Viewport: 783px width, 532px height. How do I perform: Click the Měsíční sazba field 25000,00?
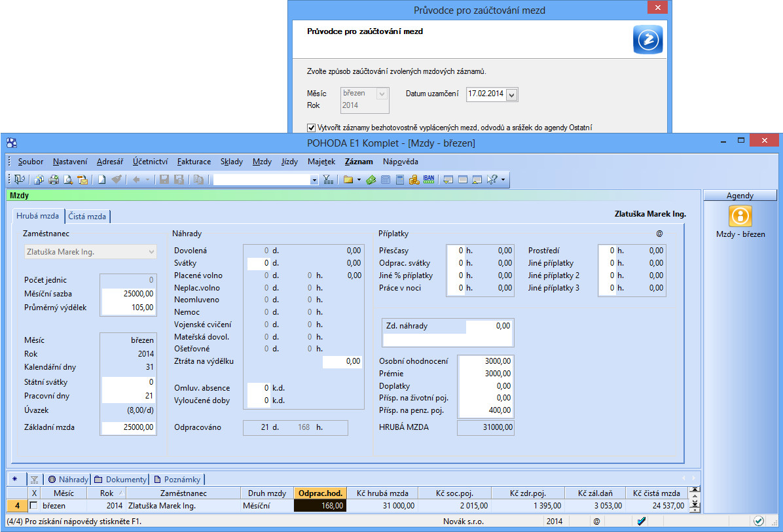[128, 294]
